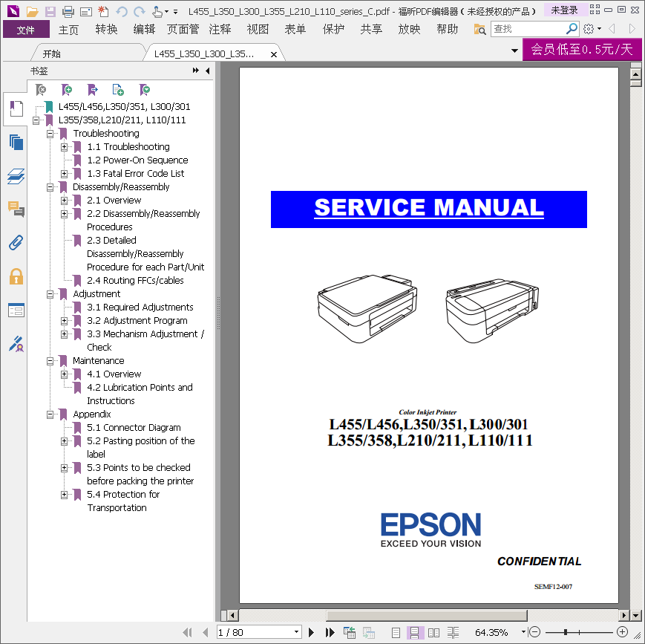Select the 5.1 Connector Diagram bookmark
The image size is (645, 644).
[134, 427]
